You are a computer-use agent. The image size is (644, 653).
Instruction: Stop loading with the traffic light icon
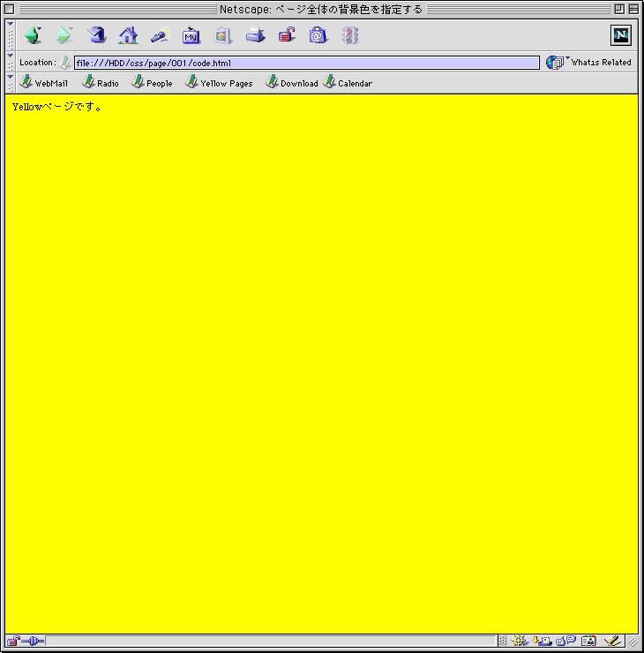click(x=350, y=35)
